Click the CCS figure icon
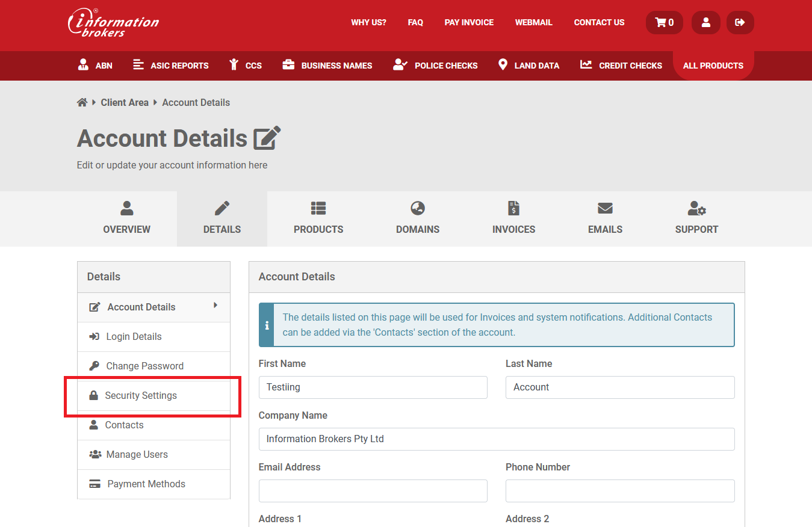 pyautogui.click(x=234, y=64)
